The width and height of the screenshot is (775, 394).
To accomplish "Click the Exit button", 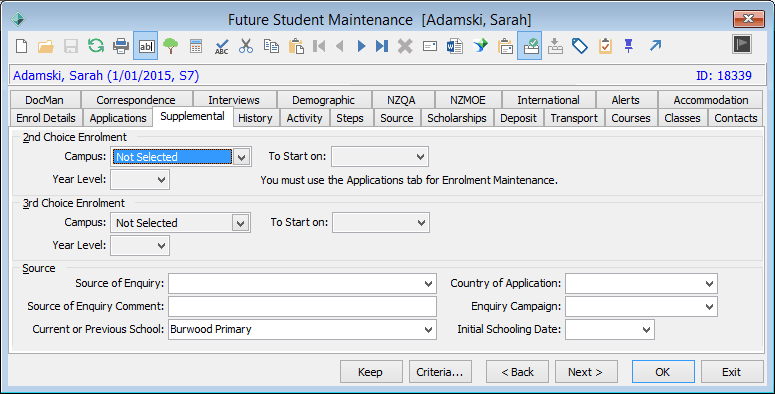I will point(732,372).
